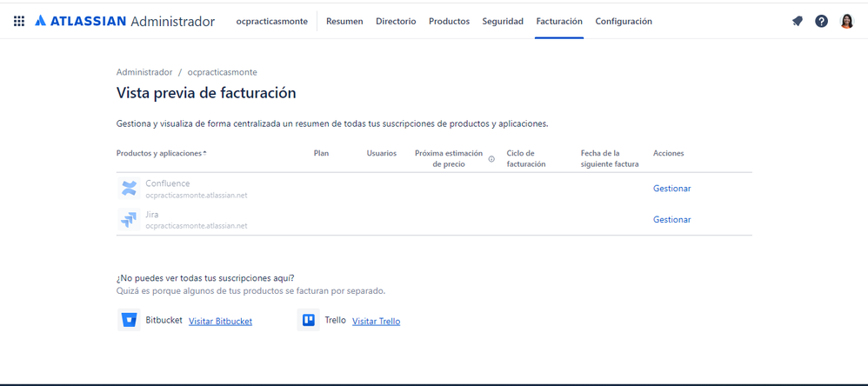Click the Acciones column header
This screenshot has width=868, height=386.
(x=668, y=153)
